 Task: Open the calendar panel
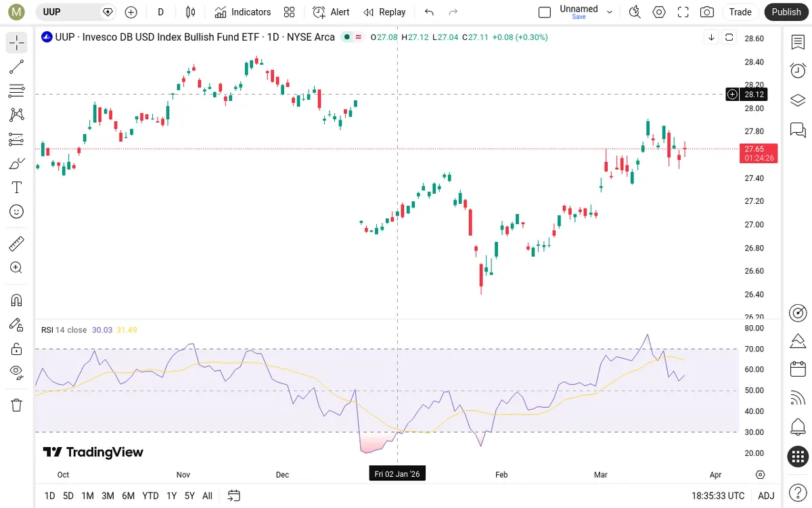(x=798, y=369)
